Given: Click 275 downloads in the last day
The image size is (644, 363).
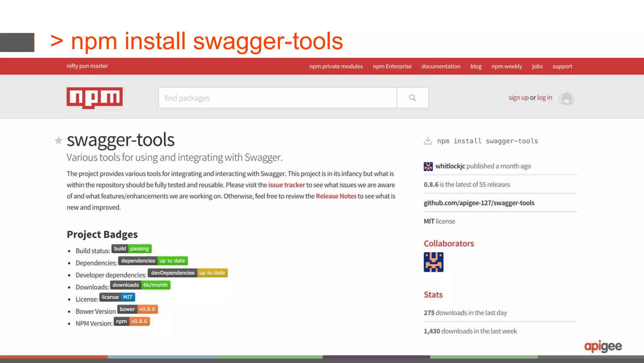Looking at the screenshot, I should click(x=465, y=313).
